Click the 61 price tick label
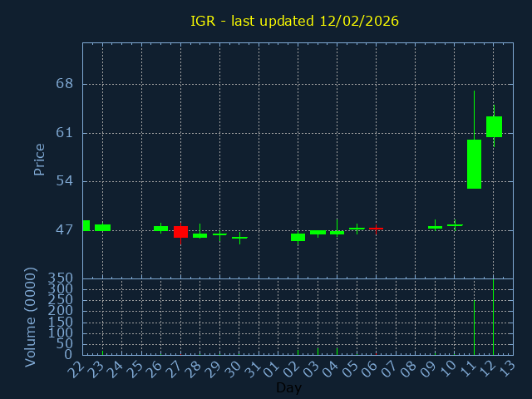 pos(64,133)
